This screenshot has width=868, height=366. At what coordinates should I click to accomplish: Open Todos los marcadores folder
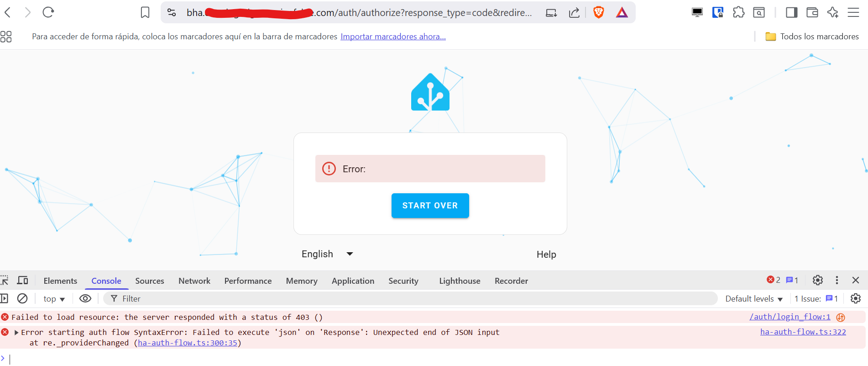[812, 37]
